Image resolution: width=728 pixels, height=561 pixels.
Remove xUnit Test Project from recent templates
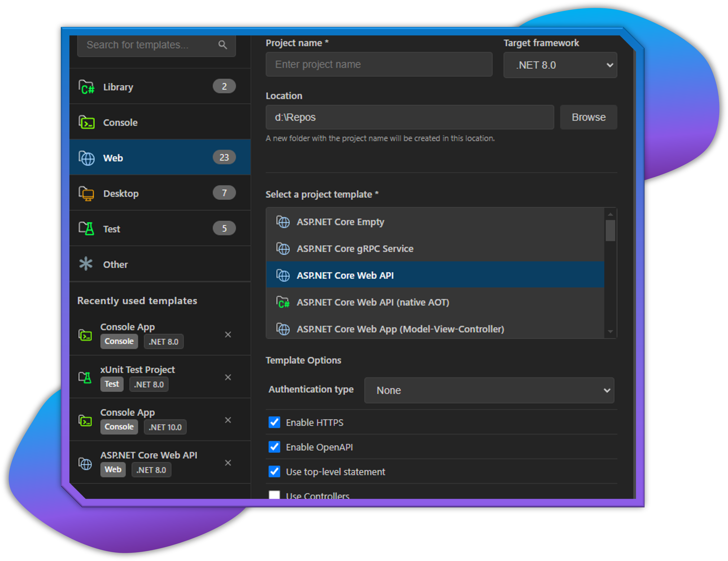(x=228, y=378)
